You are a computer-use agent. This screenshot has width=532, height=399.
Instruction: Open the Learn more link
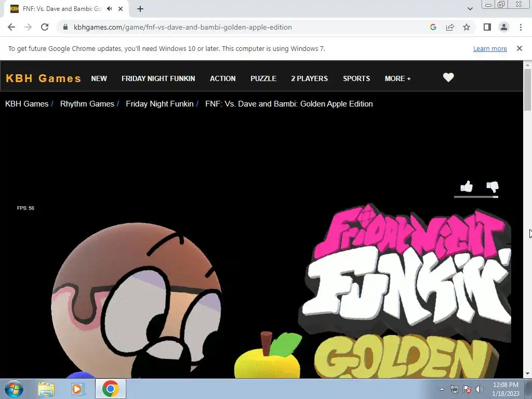(x=490, y=48)
